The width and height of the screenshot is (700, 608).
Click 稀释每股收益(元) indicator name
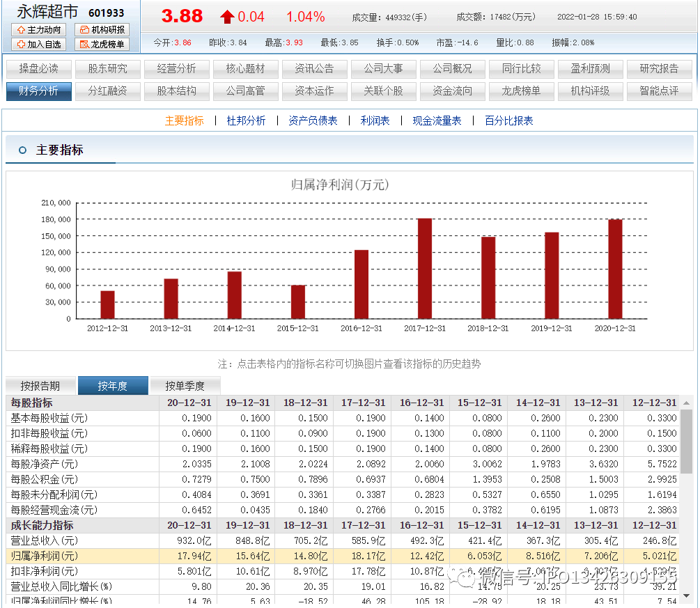click(x=49, y=449)
